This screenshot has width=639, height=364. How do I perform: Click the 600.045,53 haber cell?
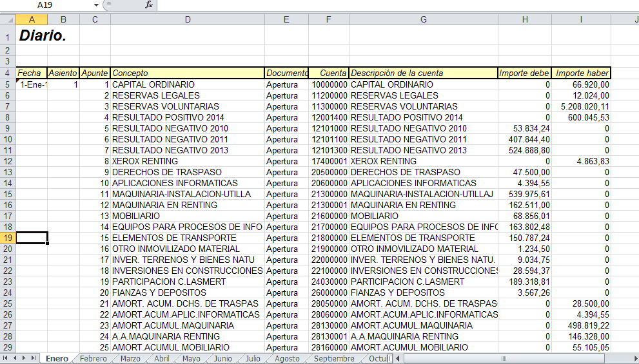click(581, 118)
